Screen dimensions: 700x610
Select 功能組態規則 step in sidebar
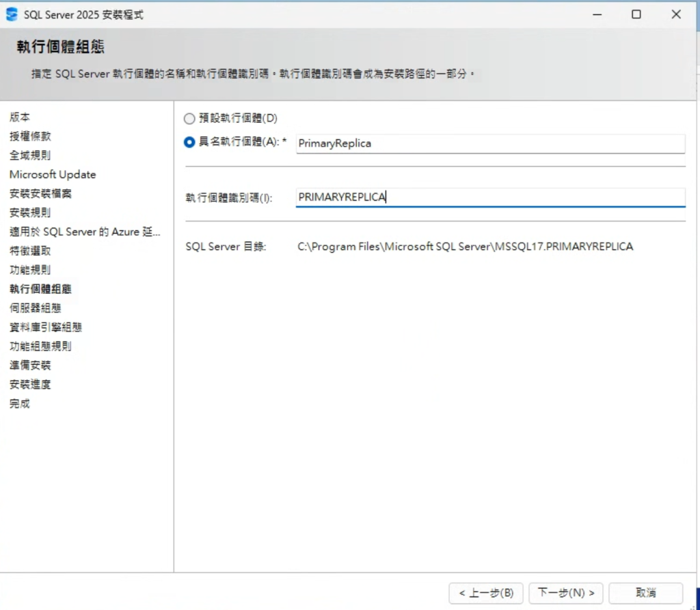click(40, 346)
